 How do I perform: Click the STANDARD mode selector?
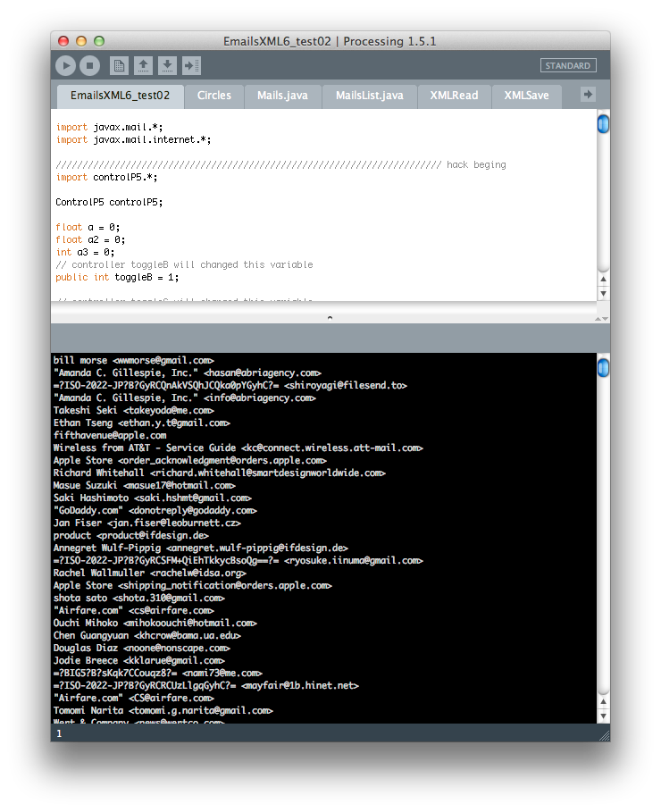pos(568,66)
